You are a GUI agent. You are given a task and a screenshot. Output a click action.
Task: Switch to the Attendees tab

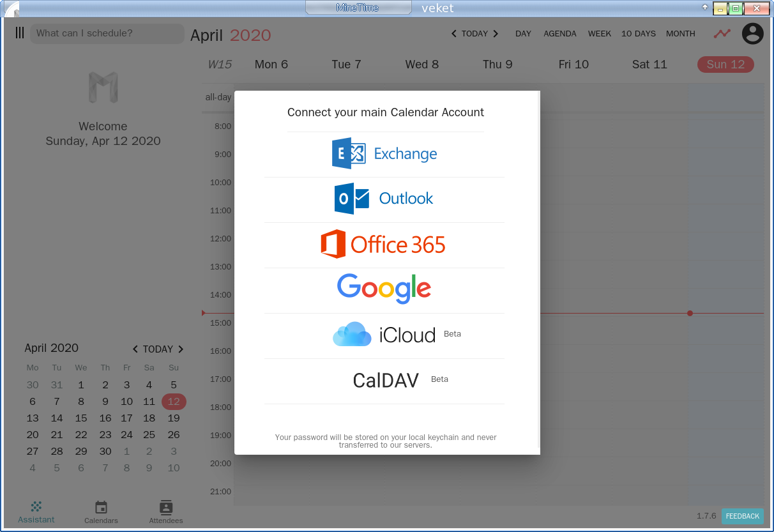(x=166, y=512)
